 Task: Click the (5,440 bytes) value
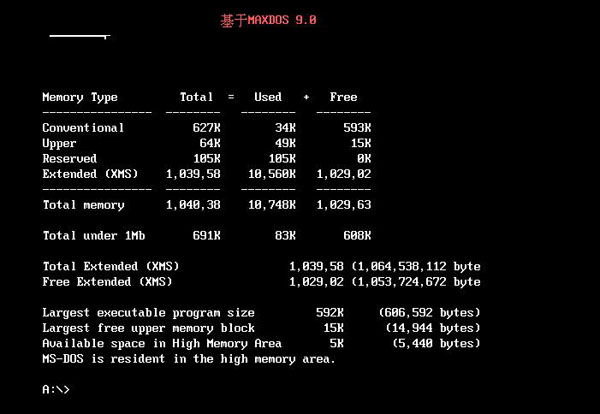click(436, 344)
